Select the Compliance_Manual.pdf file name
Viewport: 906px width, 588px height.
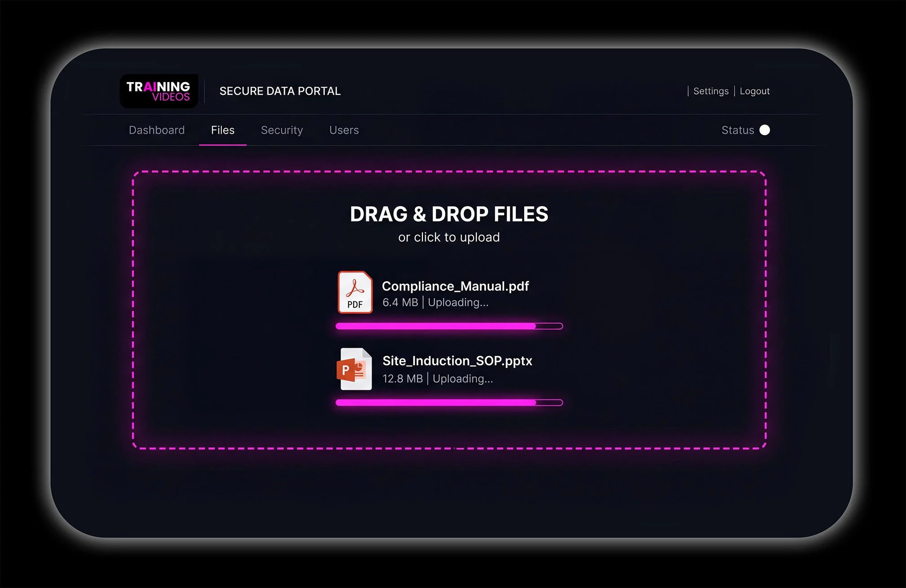click(x=455, y=286)
